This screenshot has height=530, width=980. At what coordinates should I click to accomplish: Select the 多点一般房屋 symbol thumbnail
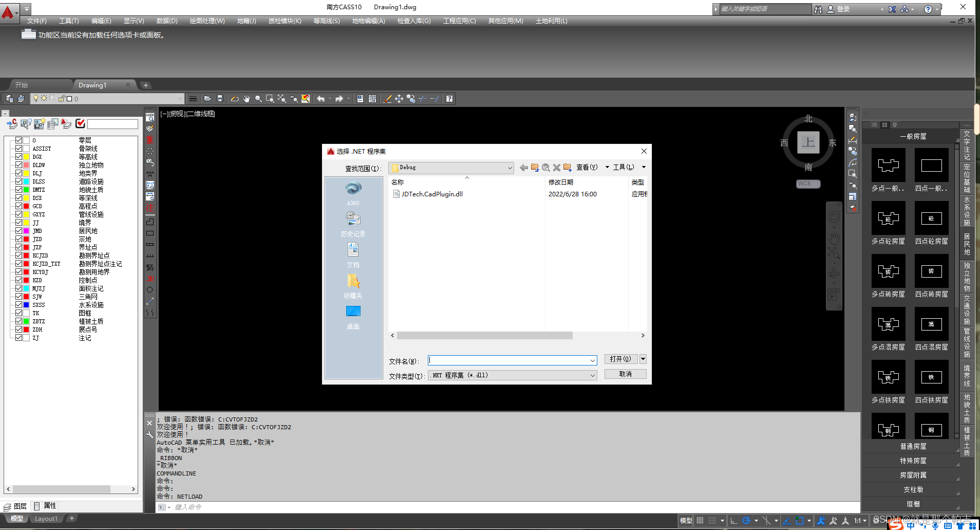[888, 166]
